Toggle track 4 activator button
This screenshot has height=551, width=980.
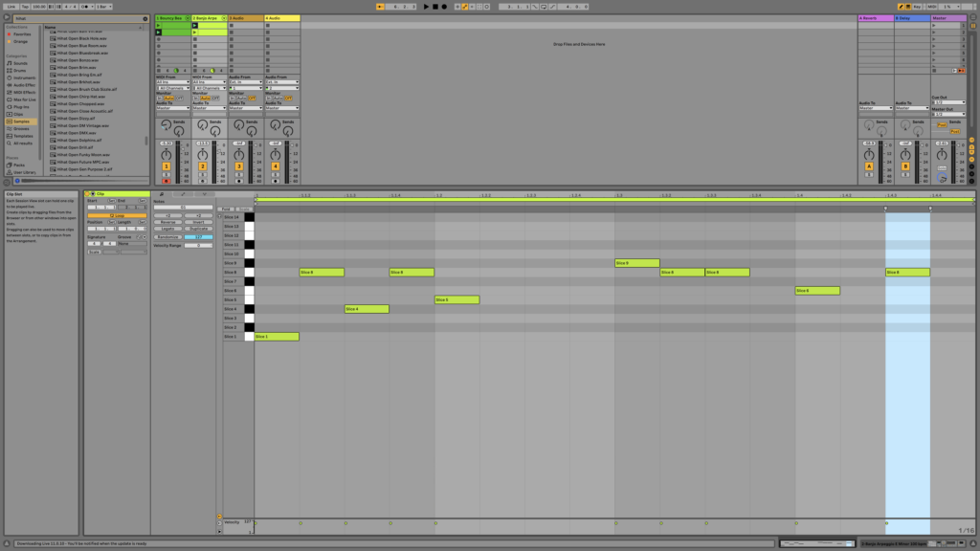(275, 166)
